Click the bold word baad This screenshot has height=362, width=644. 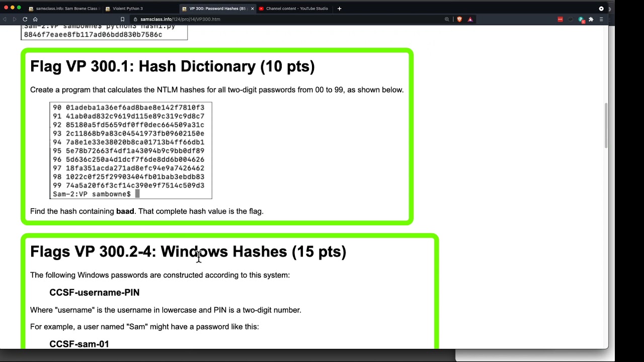point(125,211)
